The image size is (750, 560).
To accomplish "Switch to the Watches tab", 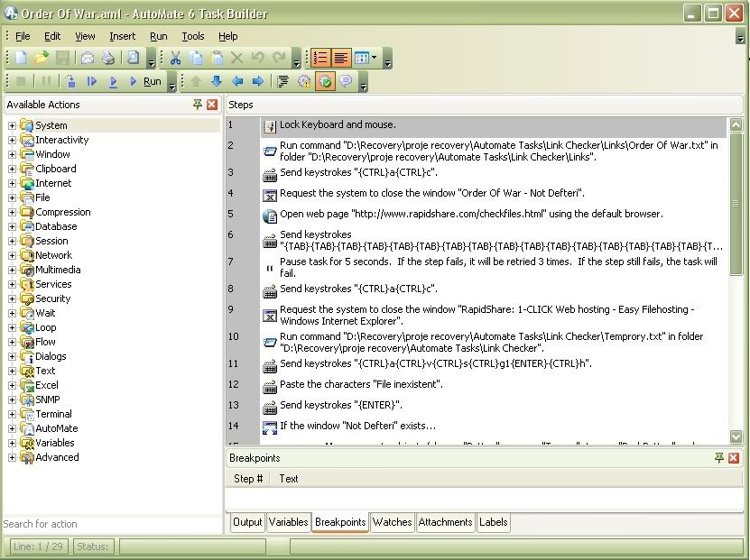I will click(393, 522).
